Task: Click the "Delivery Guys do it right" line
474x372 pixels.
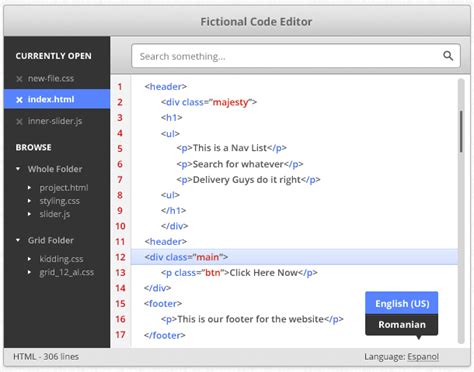Action: coord(248,180)
